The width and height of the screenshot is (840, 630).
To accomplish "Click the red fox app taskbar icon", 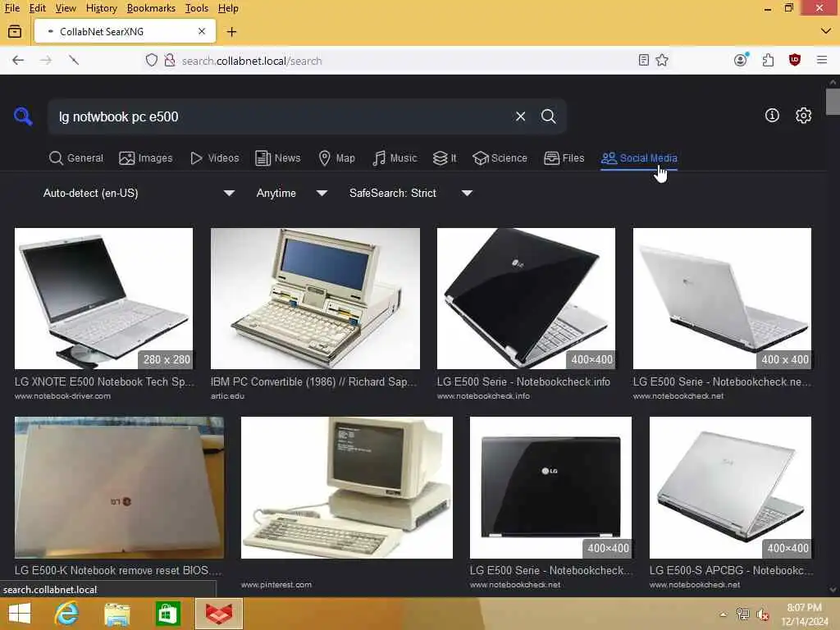I will pos(219,614).
